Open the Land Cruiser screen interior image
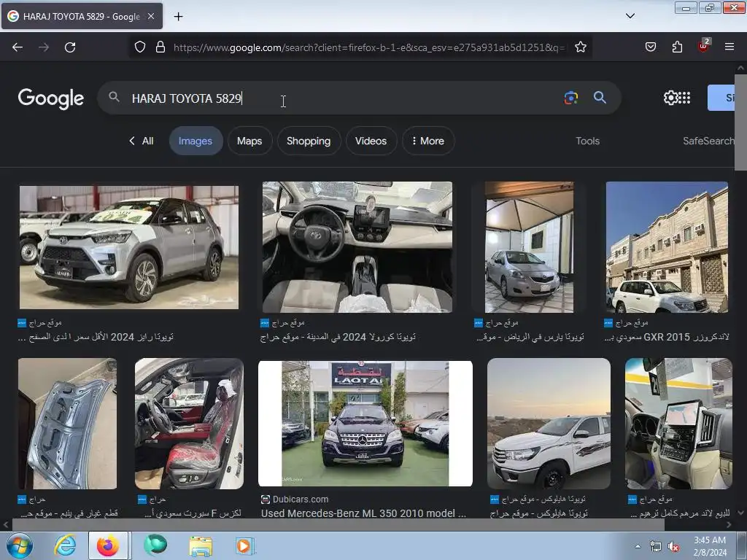Image resolution: width=747 pixels, height=560 pixels. pyautogui.click(x=678, y=424)
